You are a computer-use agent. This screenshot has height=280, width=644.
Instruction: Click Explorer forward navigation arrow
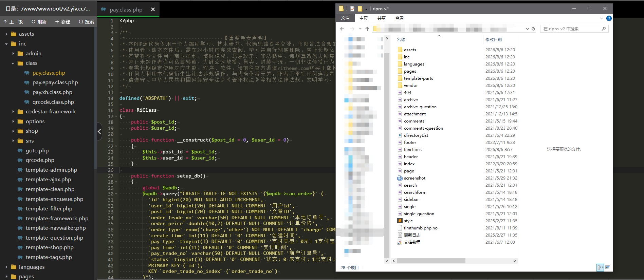[x=352, y=29]
